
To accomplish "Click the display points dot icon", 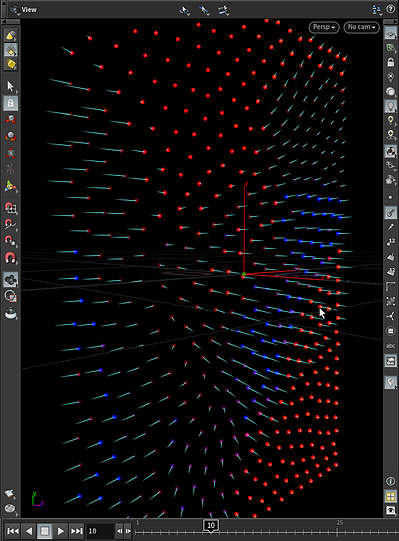I will coord(390,197).
